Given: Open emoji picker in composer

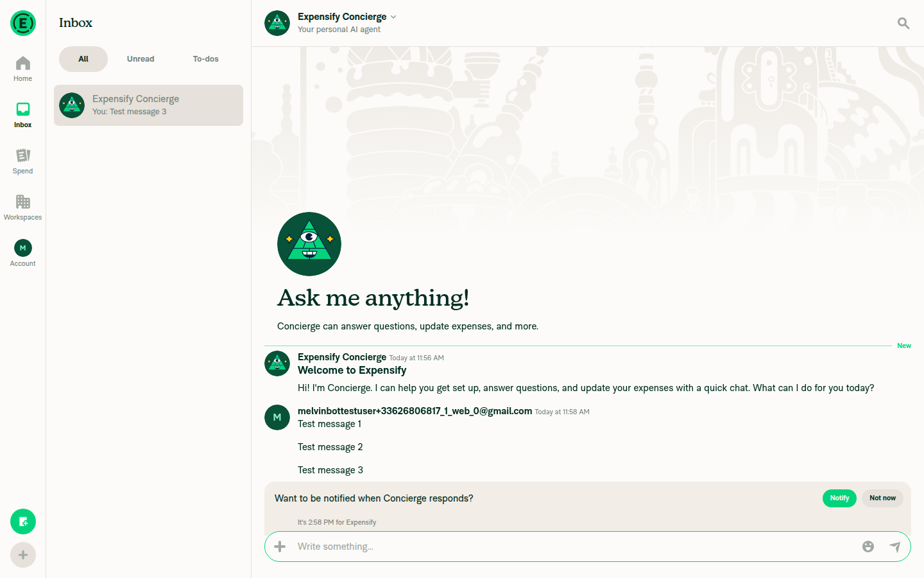Looking at the screenshot, I should coord(868,547).
